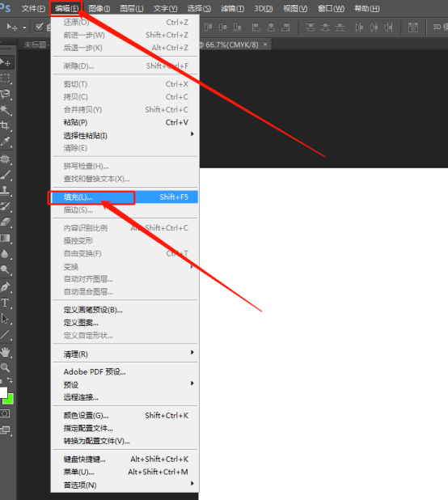The image size is (448, 500).
Task: Open the tool preset picker dropdown arrow
Action: 24,28
